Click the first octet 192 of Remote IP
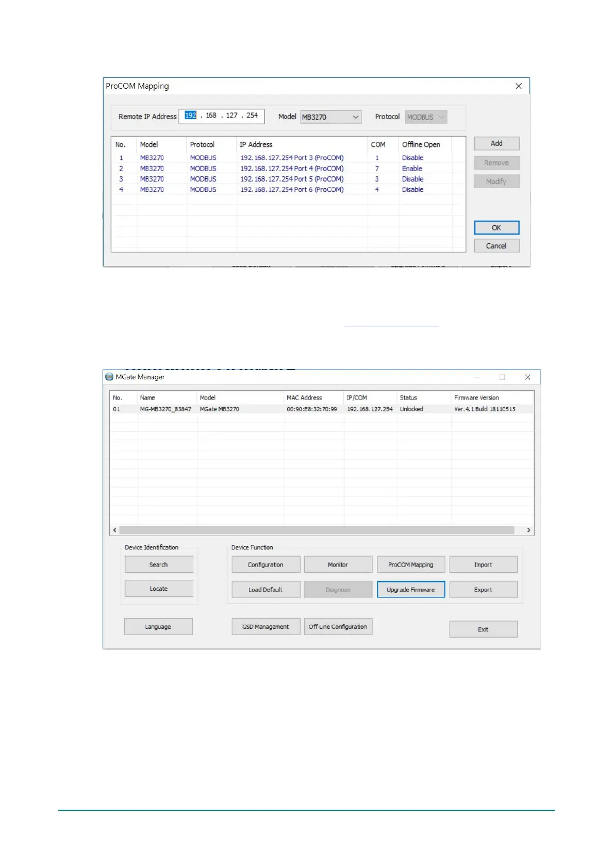This screenshot has width=614, height=868. [x=190, y=115]
